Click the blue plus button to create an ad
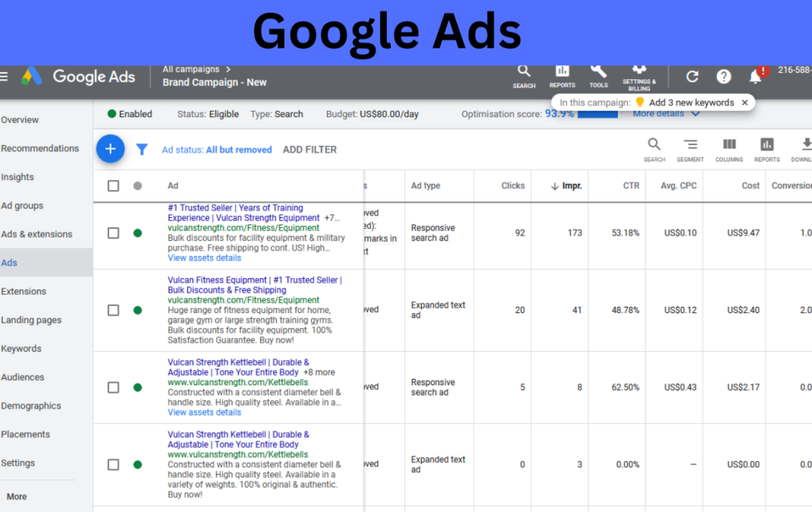 (x=110, y=148)
